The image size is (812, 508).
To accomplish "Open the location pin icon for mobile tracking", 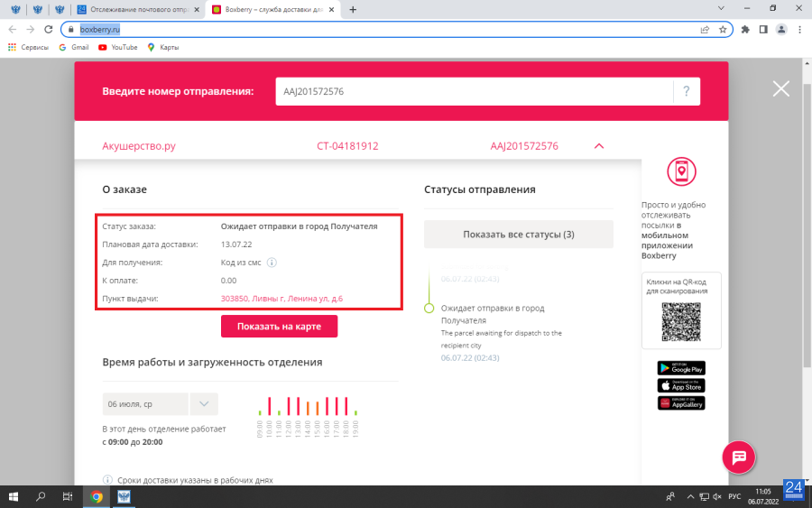I will tap(681, 171).
